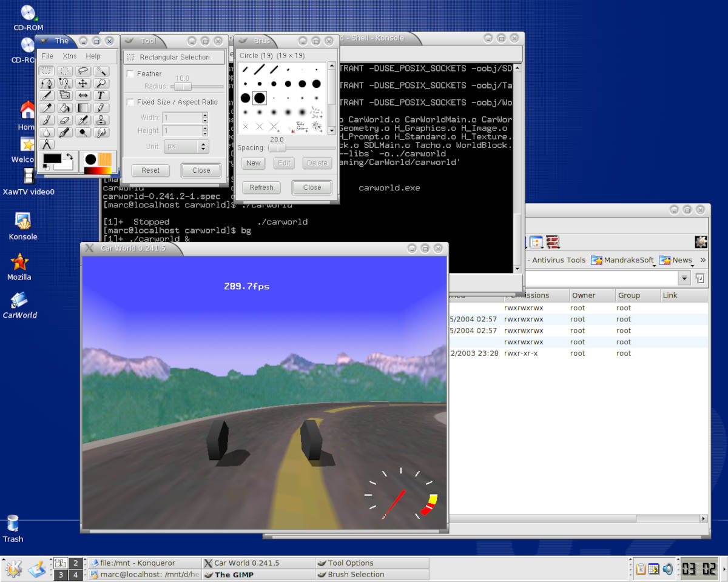Click the Reset button in Tool Options
This screenshot has height=582, width=728.
[x=150, y=170]
